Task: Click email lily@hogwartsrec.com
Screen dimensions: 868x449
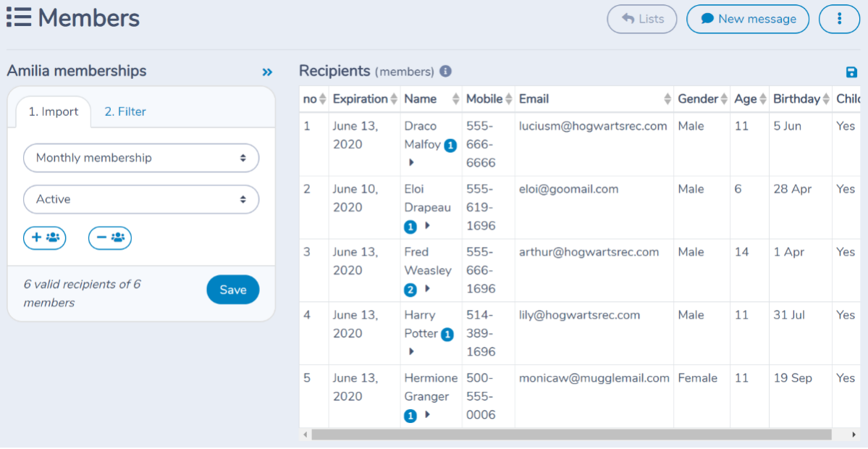Action: 579,315
